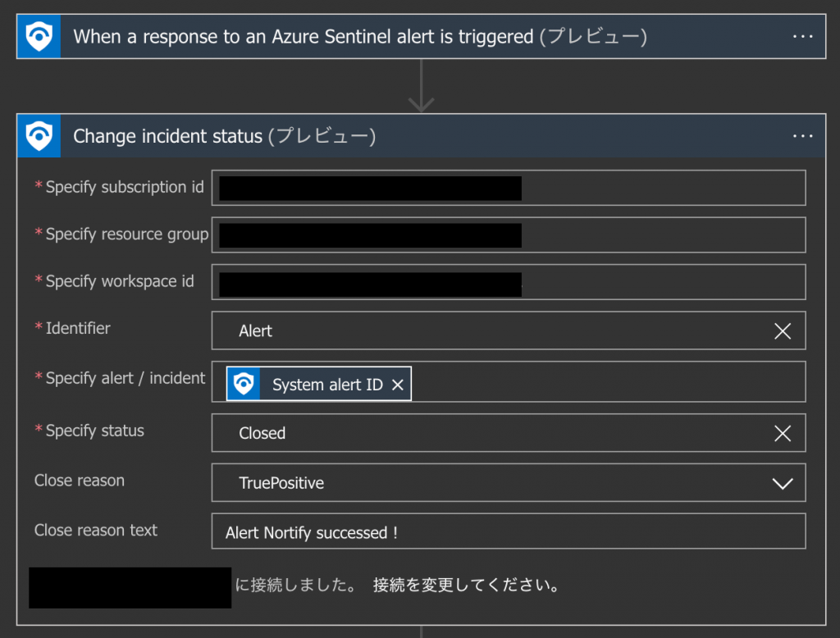The image size is (840, 638).
Task: Expand the Azure Sentinel alert trigger step
Action: pyautogui.click(x=421, y=36)
